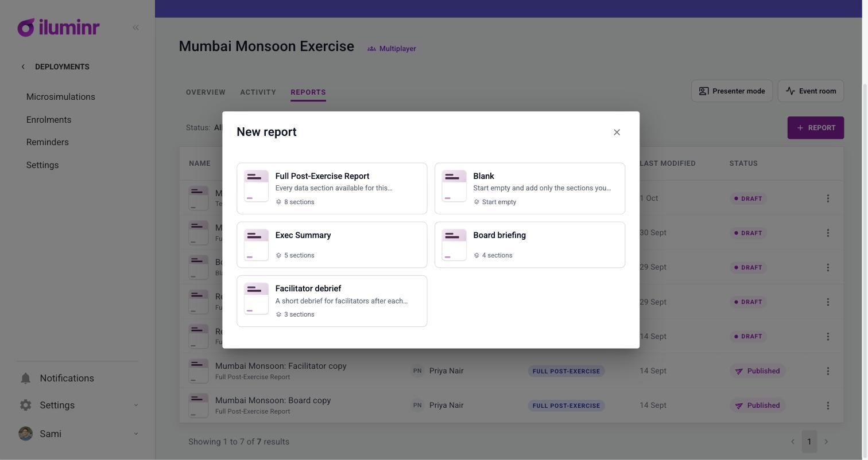The height and width of the screenshot is (460, 868).
Task: Click the Blank template document icon
Action: coord(454,186)
